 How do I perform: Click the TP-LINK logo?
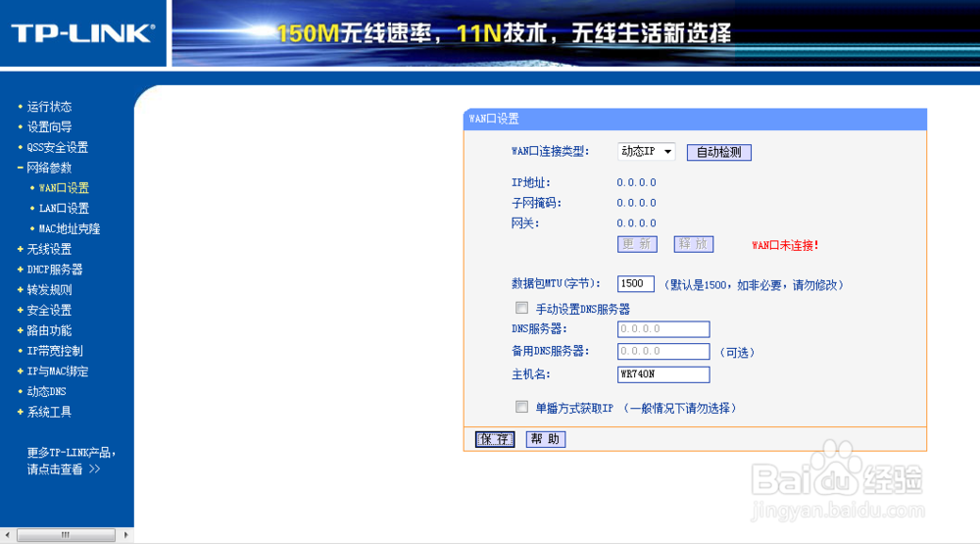[82, 33]
